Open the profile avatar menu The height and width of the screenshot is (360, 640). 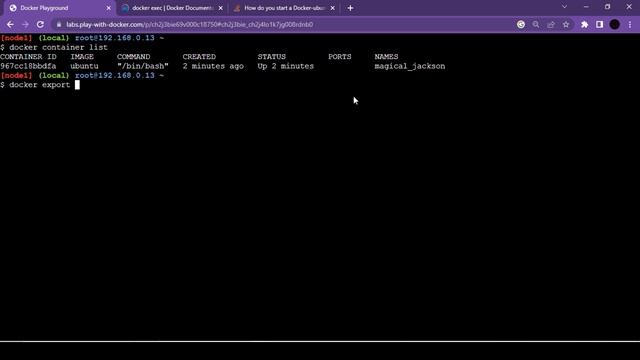pos(615,24)
